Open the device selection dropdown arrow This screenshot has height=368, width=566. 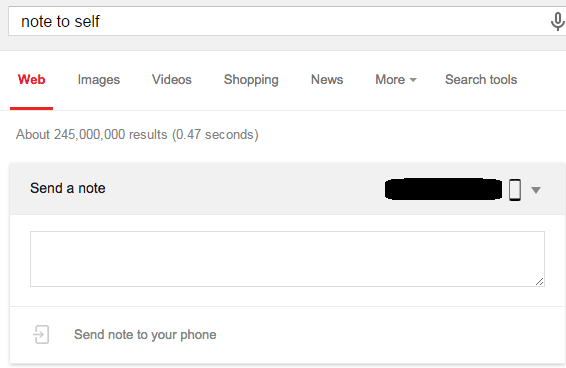[536, 190]
